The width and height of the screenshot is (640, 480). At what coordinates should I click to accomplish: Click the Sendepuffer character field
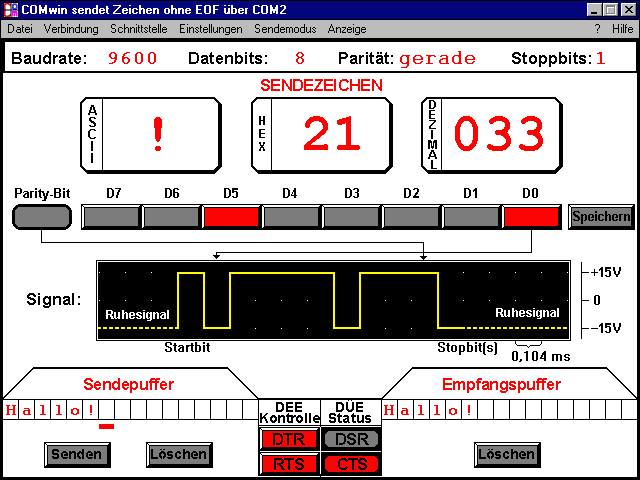pos(130,410)
